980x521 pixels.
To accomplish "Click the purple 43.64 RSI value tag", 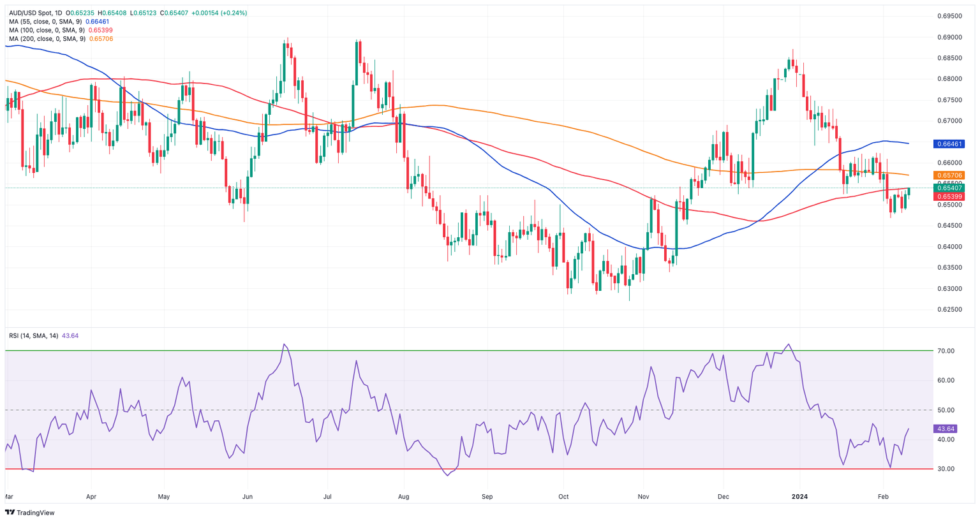I will coord(945,429).
